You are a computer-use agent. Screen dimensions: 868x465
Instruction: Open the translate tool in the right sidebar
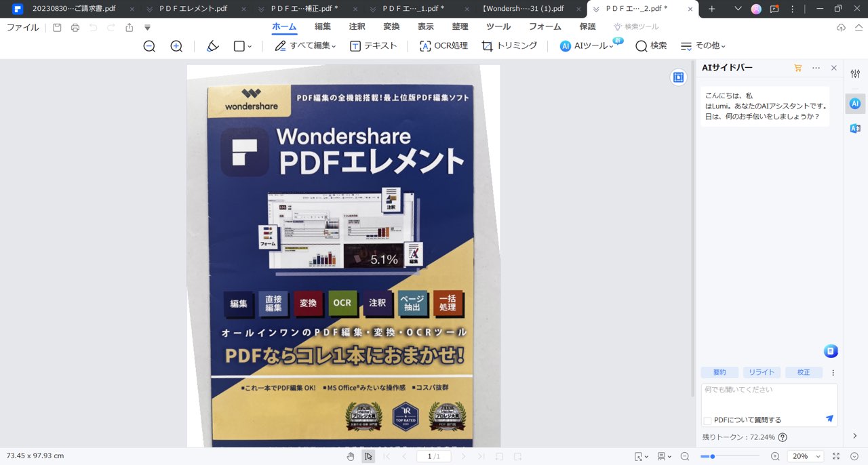click(x=854, y=126)
